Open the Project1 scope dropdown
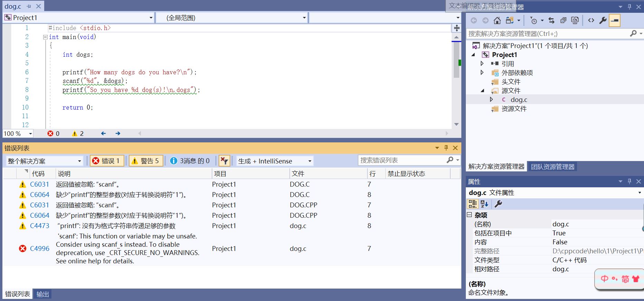Image resolution: width=644 pixels, height=301 pixels. [x=151, y=18]
